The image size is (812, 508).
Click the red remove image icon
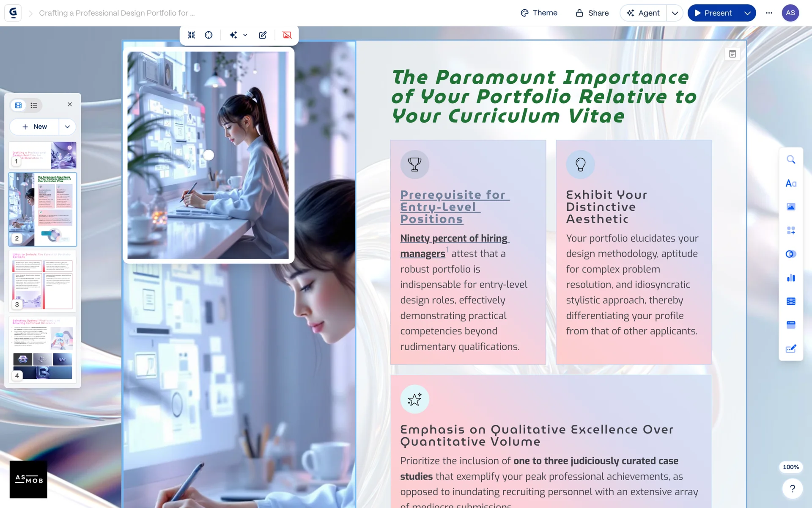click(287, 35)
